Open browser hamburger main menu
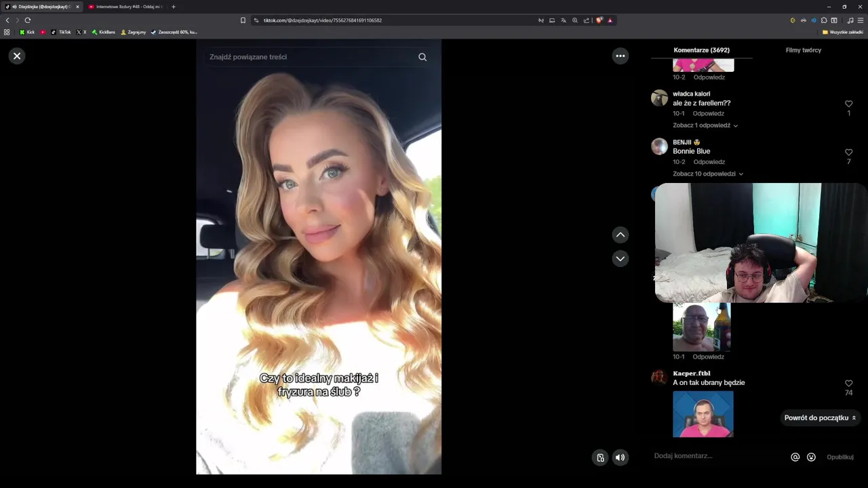Screen dimensions: 868x488 [861, 20]
